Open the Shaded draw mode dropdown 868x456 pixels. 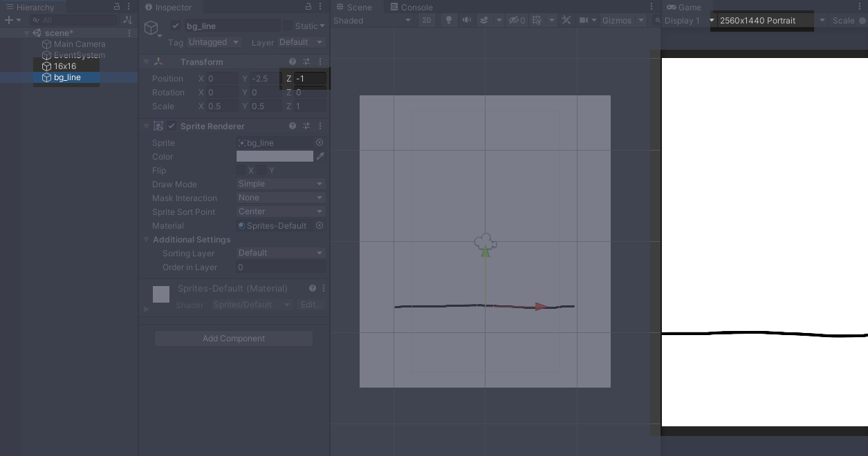372,20
